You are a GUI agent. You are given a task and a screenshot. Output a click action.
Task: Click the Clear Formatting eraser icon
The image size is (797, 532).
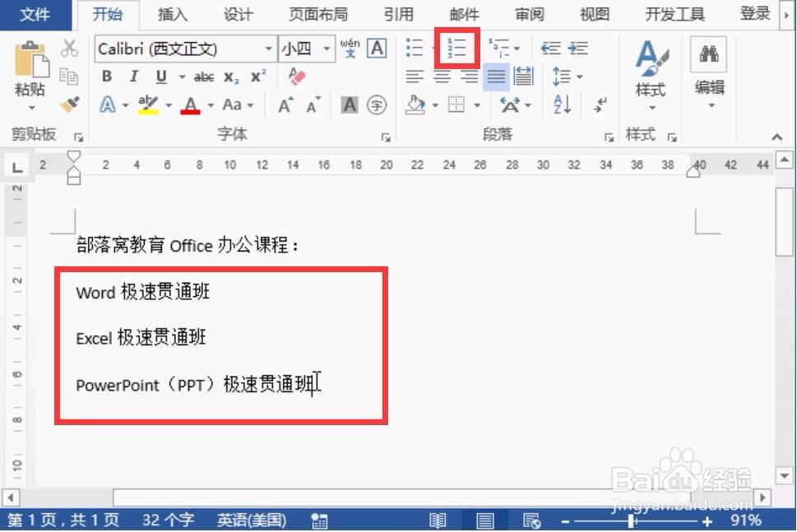(x=296, y=76)
